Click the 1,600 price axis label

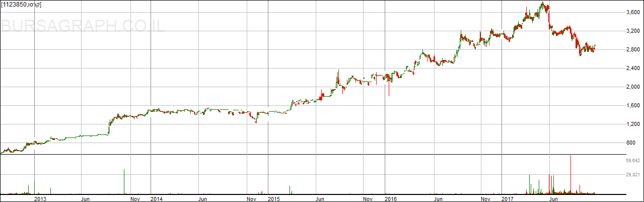click(x=632, y=105)
